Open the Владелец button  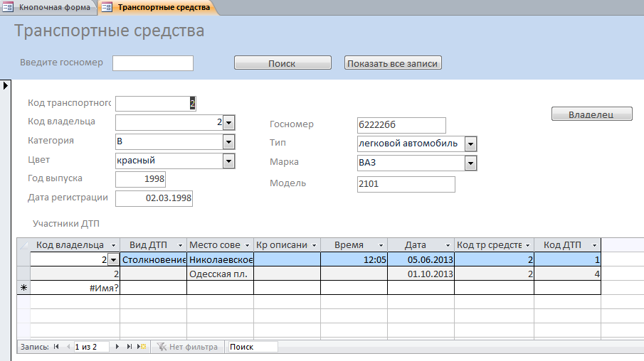[591, 114]
